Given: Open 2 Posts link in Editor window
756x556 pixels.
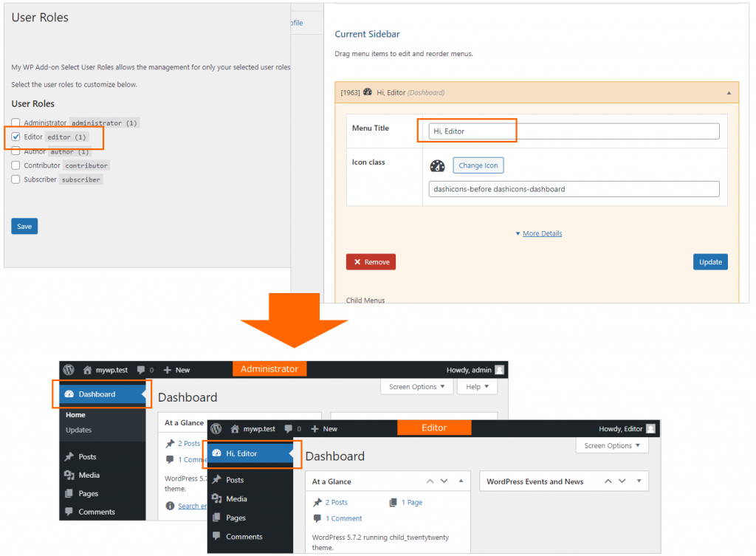Looking at the screenshot, I should (x=337, y=503).
